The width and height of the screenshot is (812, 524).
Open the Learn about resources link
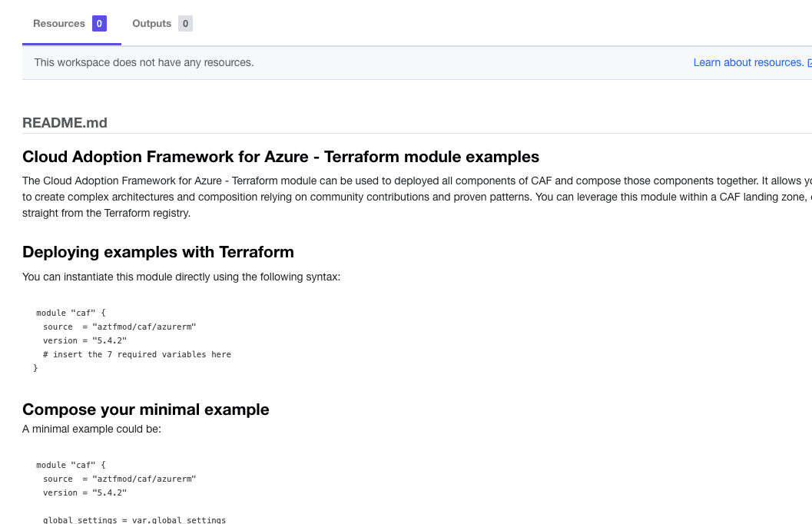pos(747,62)
